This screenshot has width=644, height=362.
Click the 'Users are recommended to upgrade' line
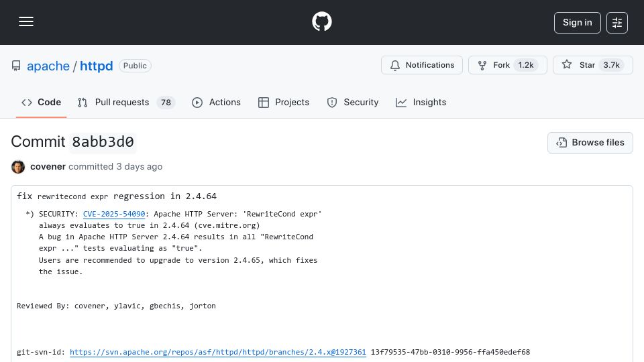(x=178, y=260)
